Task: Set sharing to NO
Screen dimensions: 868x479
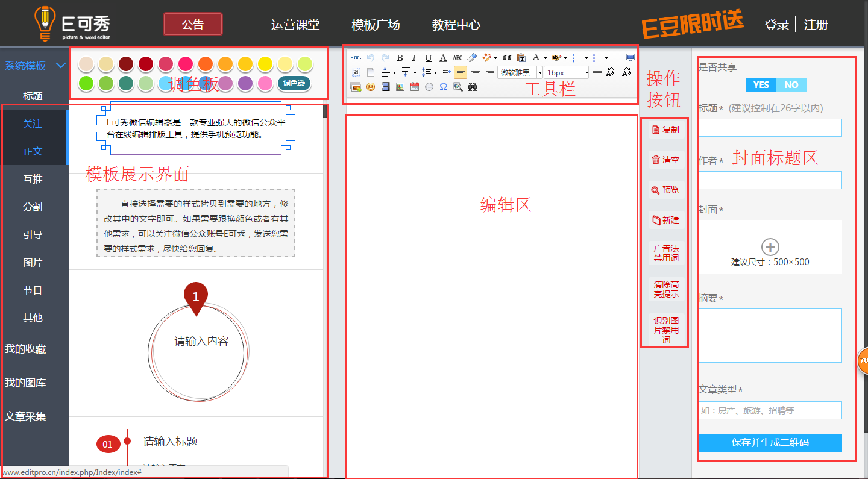Action: [x=791, y=85]
